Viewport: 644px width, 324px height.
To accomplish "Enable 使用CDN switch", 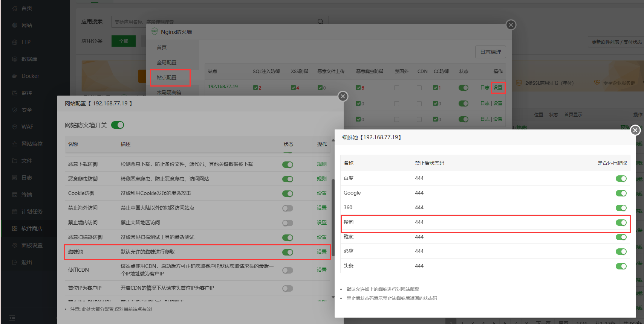I will tap(288, 270).
